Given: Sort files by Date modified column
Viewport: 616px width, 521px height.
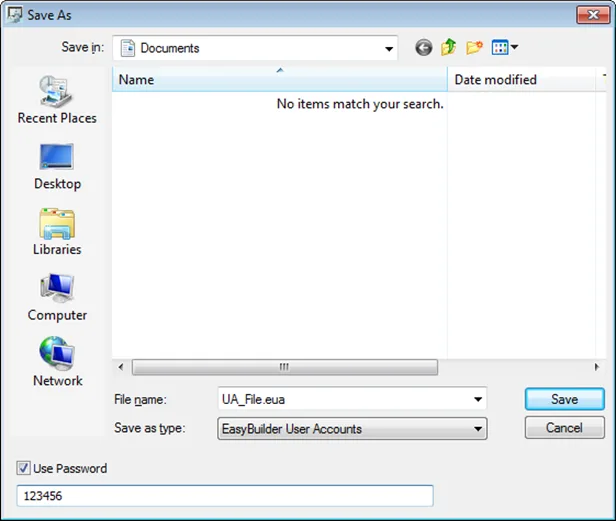Looking at the screenshot, I should tap(521, 80).
